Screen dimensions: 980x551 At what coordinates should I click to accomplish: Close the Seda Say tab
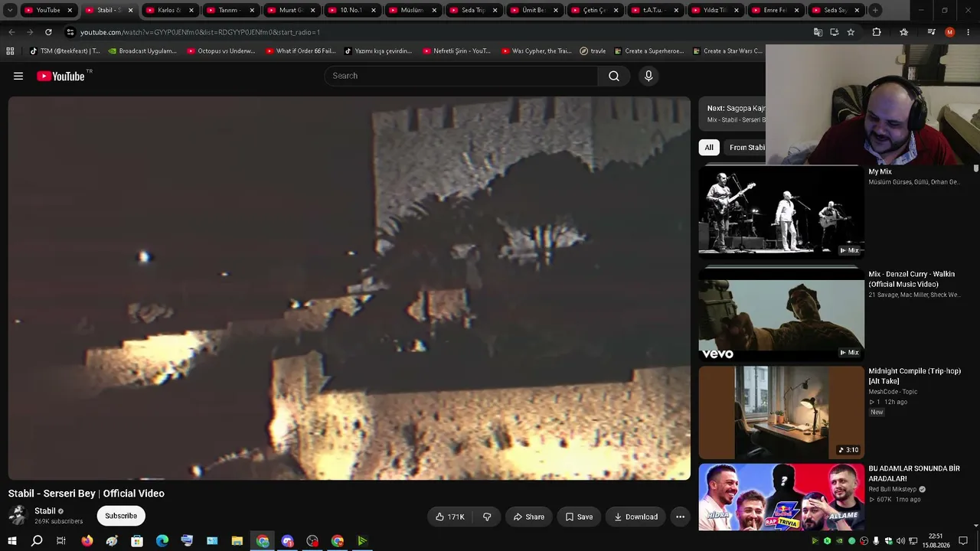pyautogui.click(x=857, y=10)
